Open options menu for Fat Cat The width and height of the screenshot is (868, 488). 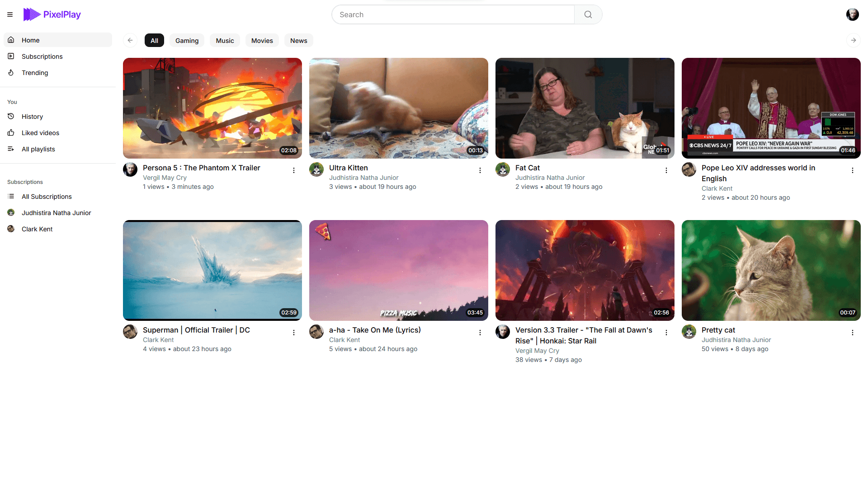666,170
